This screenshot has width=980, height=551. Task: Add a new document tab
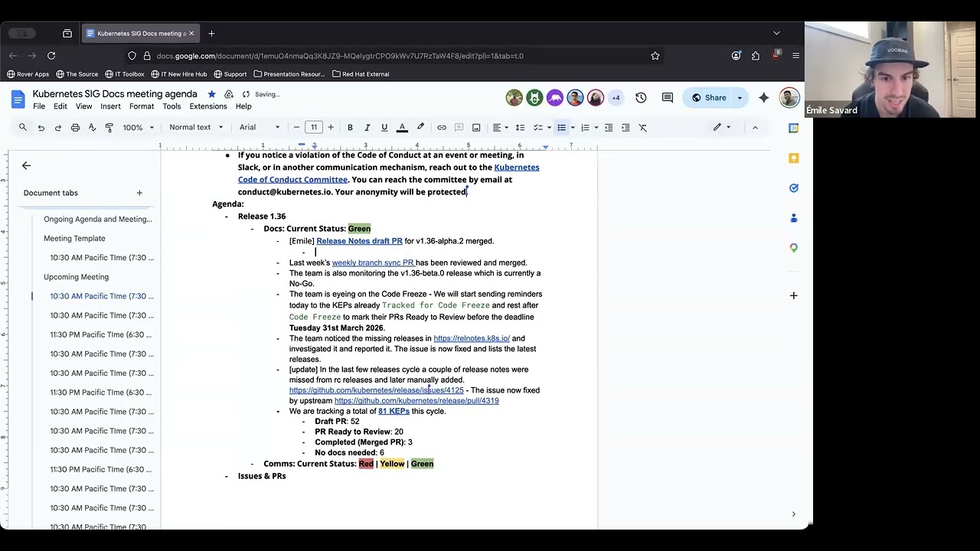tap(139, 193)
